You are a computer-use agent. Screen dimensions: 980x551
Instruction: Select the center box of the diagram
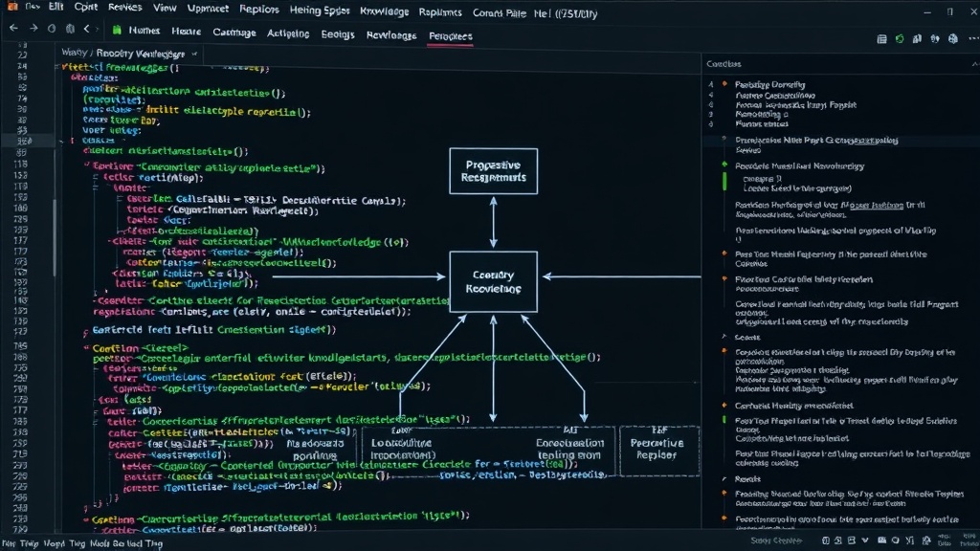tap(493, 282)
